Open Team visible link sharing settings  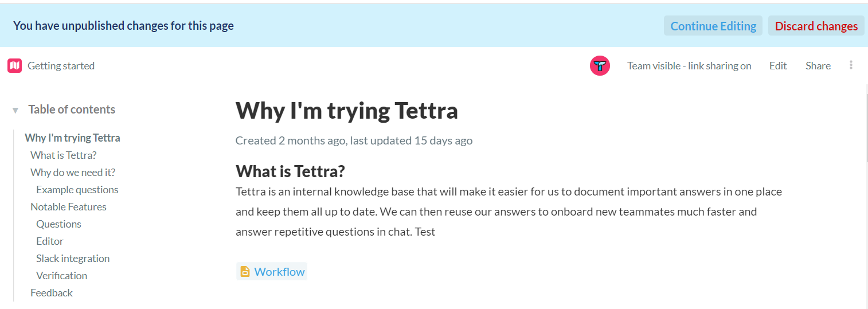click(x=689, y=66)
